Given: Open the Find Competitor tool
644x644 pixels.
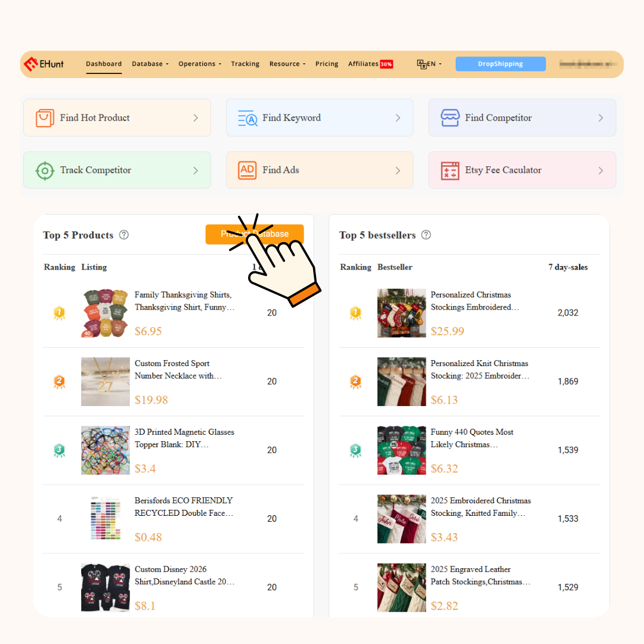Looking at the screenshot, I should pyautogui.click(x=522, y=117).
